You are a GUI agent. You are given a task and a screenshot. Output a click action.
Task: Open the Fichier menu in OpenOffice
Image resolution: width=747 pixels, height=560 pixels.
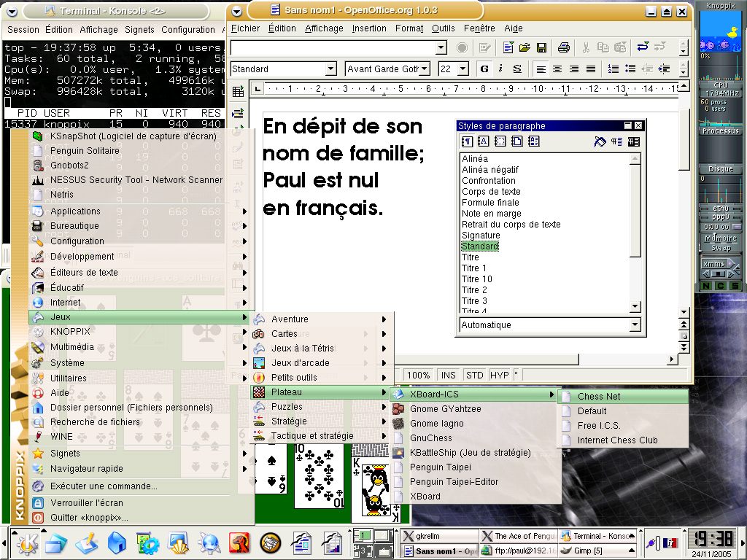pos(245,28)
